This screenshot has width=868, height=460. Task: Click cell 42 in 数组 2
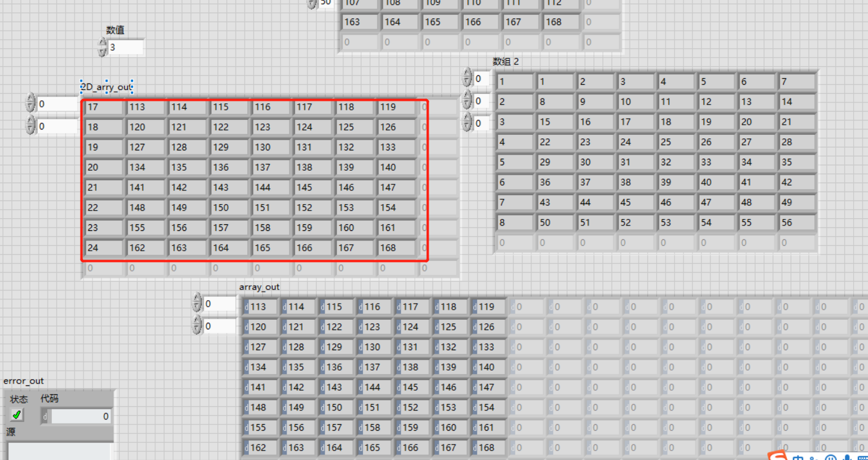click(797, 183)
